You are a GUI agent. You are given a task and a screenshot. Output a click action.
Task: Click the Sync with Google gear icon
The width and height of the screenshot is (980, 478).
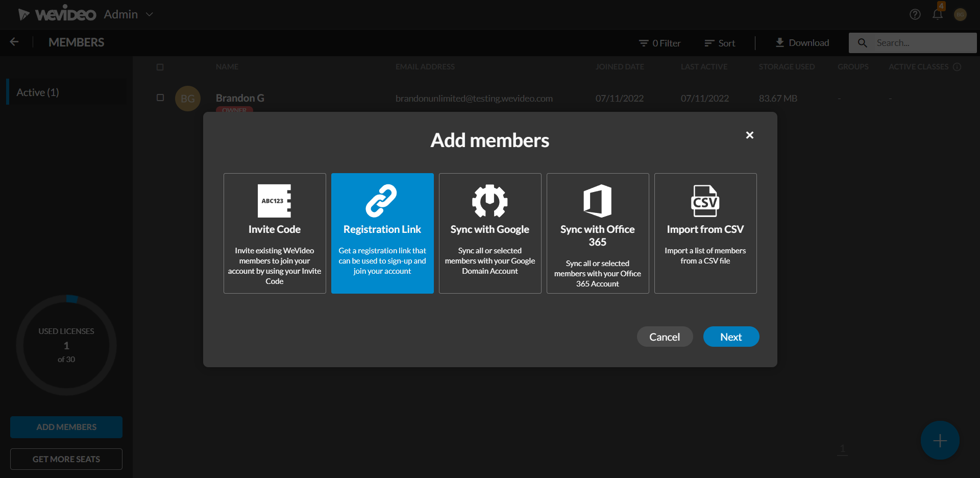490,201
